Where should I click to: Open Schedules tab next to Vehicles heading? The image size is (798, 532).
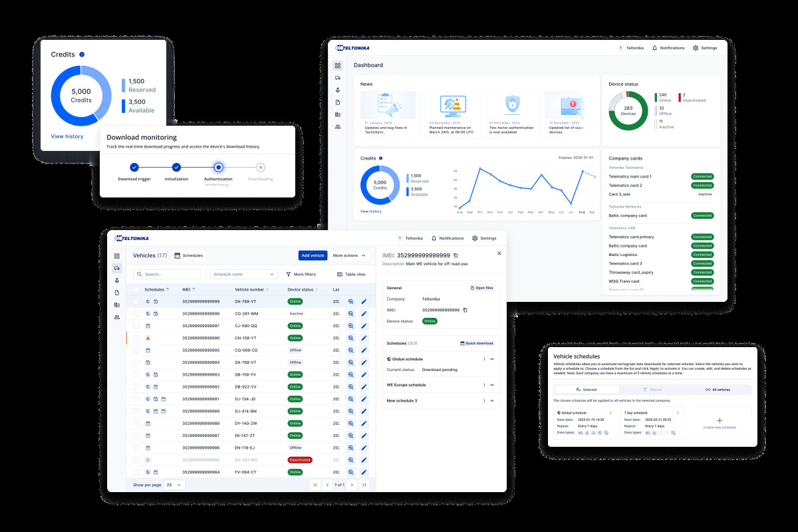189,255
